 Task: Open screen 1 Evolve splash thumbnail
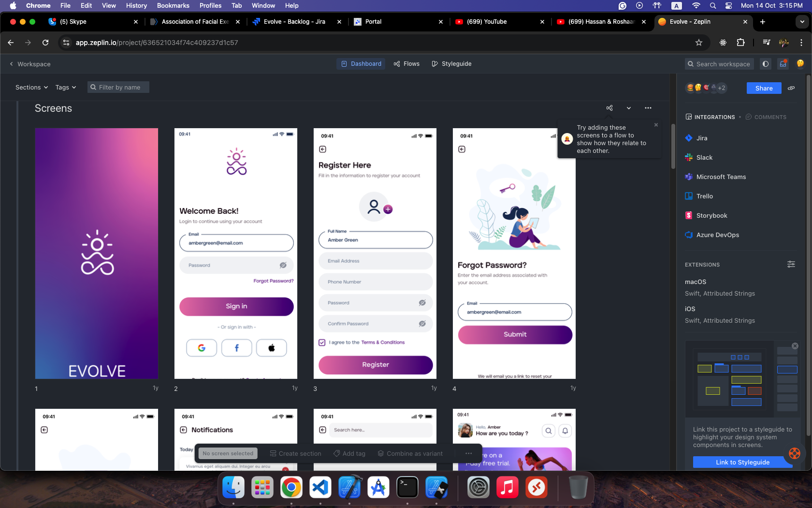pos(97,254)
